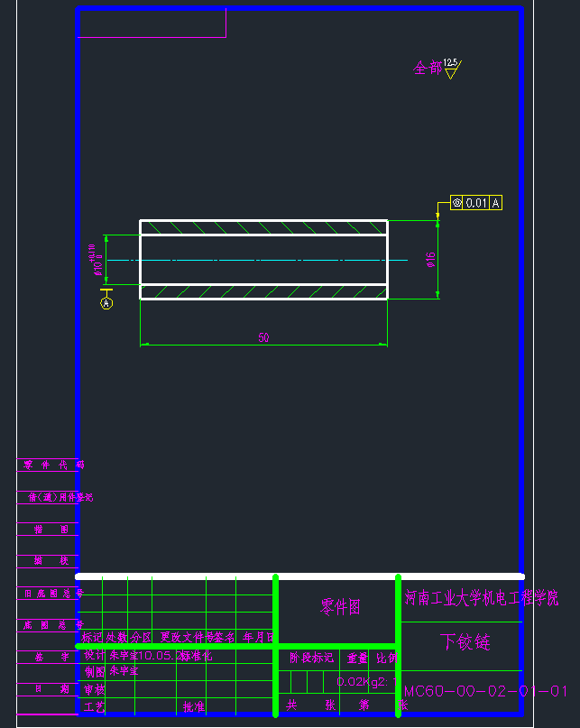Click the 描校 side label
This screenshot has width=580, height=728.
pos(51,561)
